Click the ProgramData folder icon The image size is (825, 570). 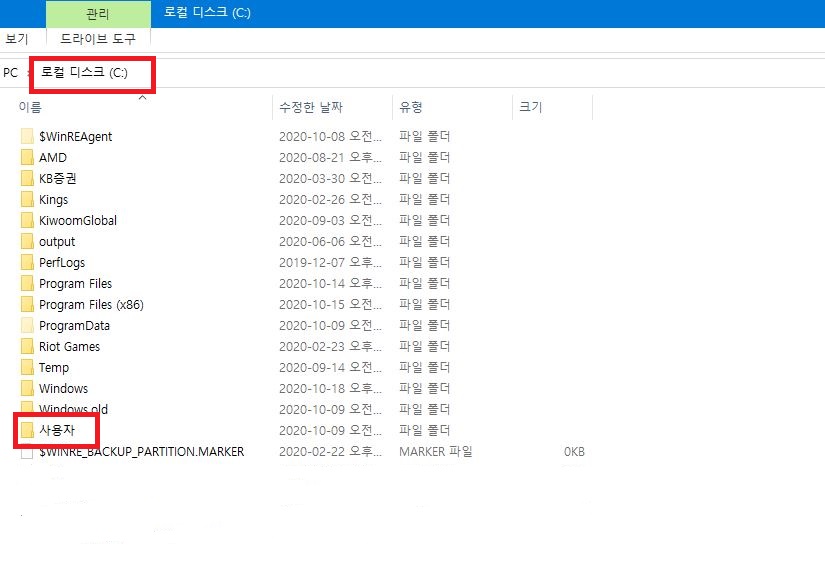[x=27, y=325]
